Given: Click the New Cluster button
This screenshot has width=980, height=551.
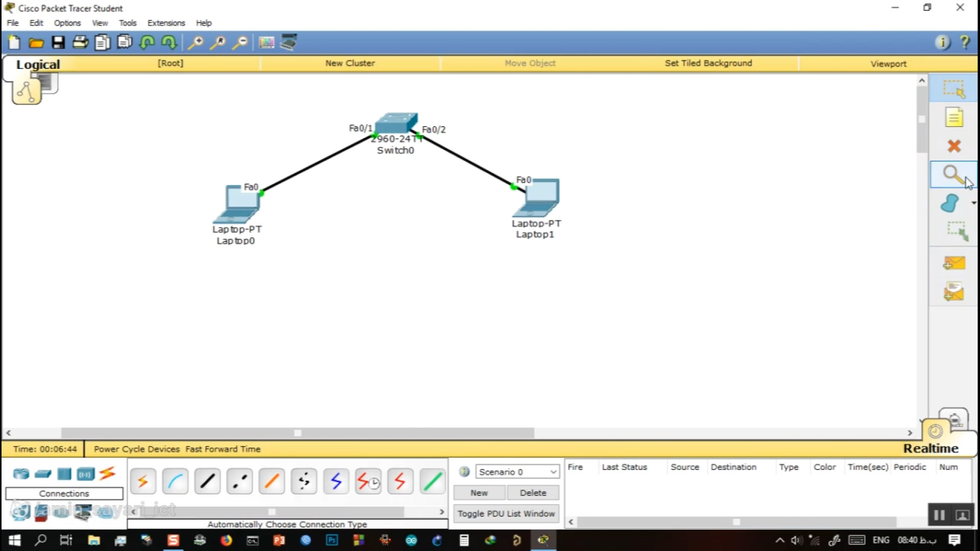Looking at the screenshot, I should 350,63.
